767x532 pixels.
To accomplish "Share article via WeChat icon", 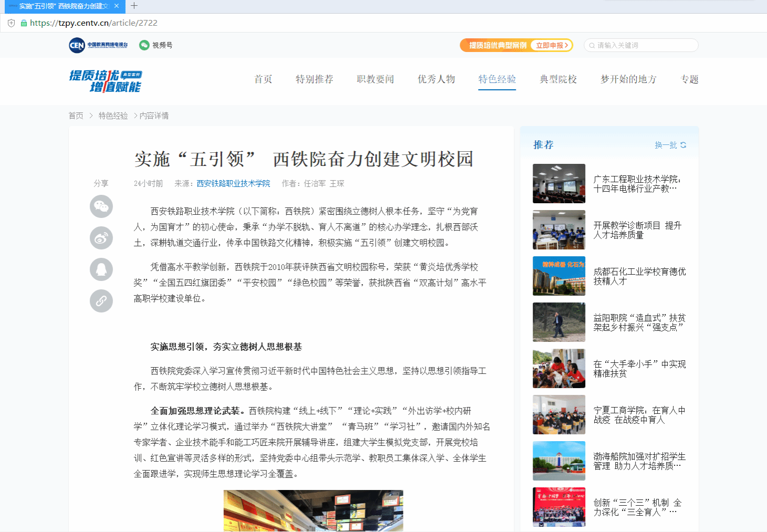I will click(x=101, y=206).
